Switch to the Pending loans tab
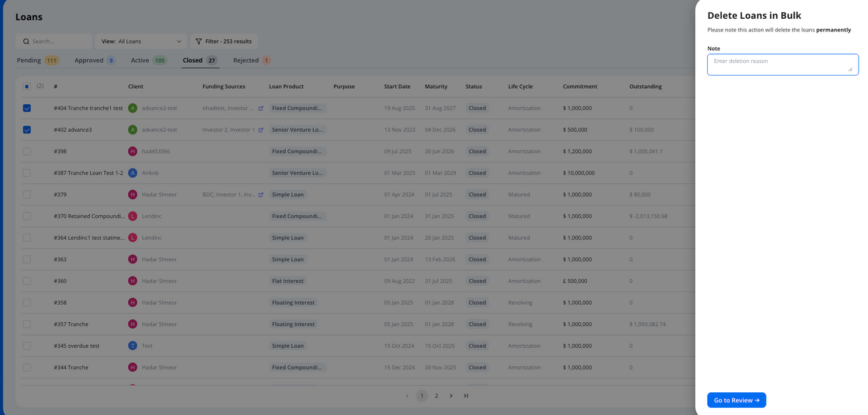The image size is (868, 415). [29, 59]
